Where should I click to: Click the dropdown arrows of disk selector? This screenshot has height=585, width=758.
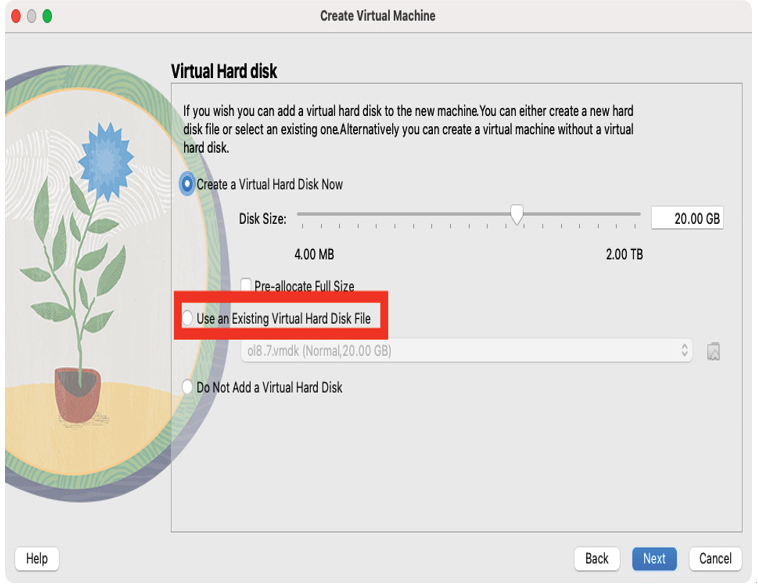pos(685,350)
